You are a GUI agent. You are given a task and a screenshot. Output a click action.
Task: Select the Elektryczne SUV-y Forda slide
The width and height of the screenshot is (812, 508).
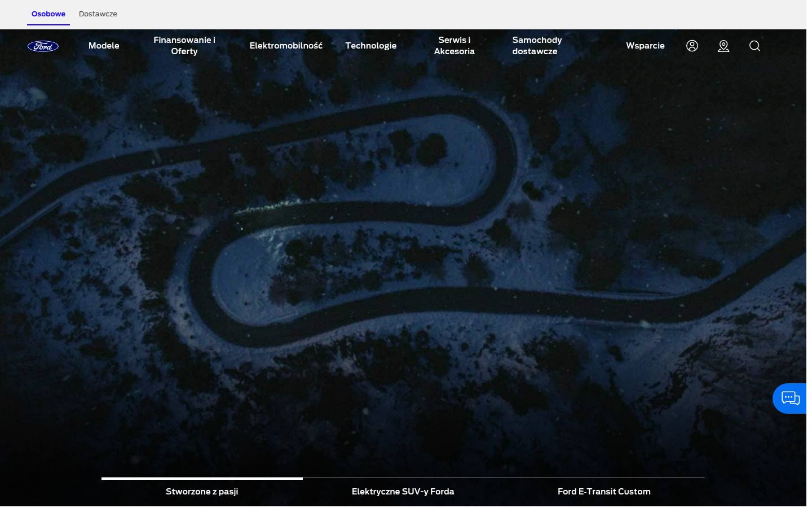coord(403,491)
